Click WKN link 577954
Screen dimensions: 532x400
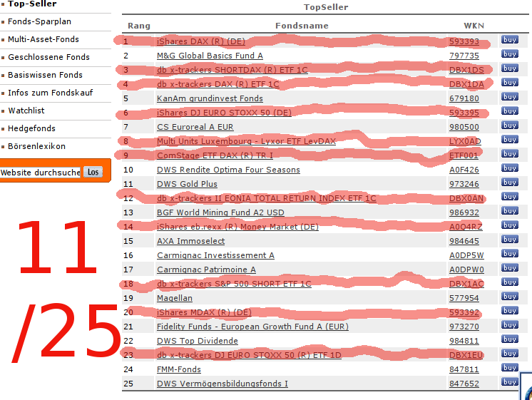click(x=464, y=298)
